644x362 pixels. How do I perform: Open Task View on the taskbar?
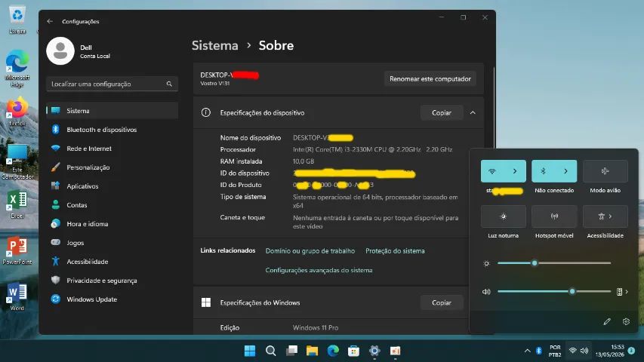[291, 351]
